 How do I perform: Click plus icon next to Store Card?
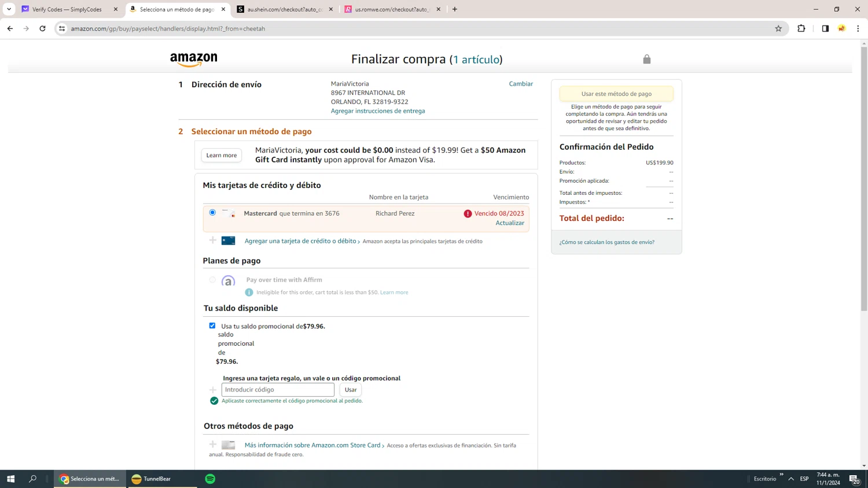tap(213, 445)
